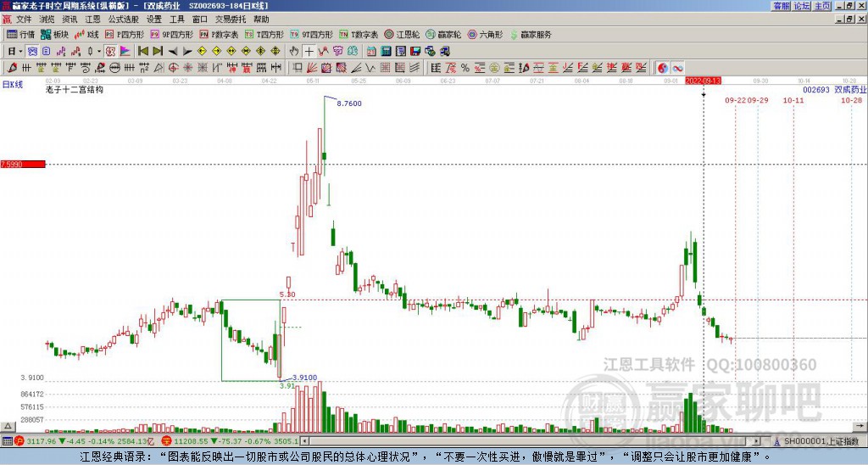Click the 日K线 label
Screen dimensions: 868x465
(x=13, y=85)
